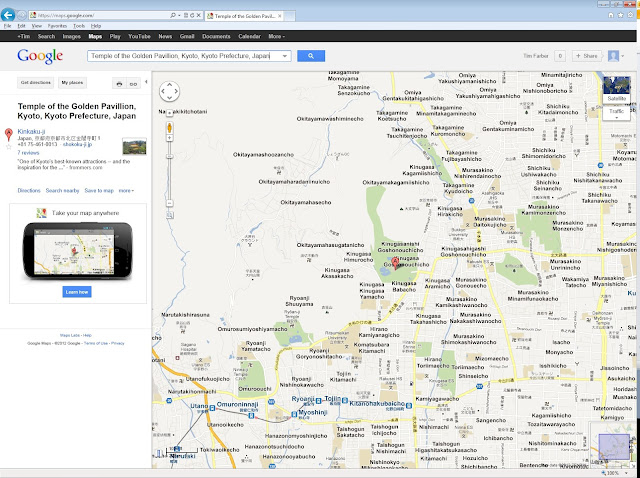Open the browser Home icon
Image resolution: width=640 pixels, height=478 pixels.
(x=611, y=15)
